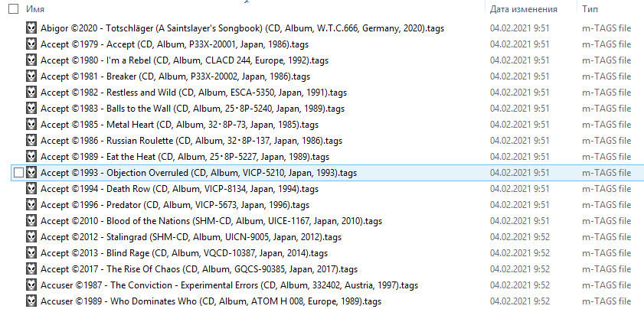Viewport: 644px width, 309px height.
Task: Select Accept ©1986 Russian Roulette file name
Action: tap(191, 141)
